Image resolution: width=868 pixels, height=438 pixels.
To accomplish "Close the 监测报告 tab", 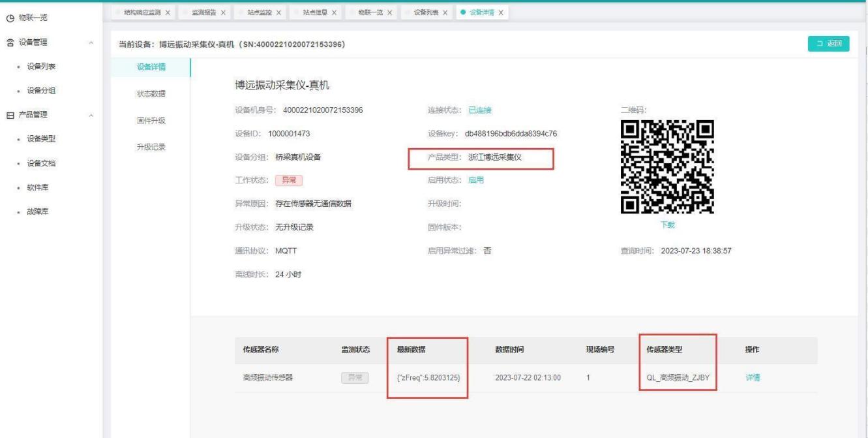I will point(223,12).
